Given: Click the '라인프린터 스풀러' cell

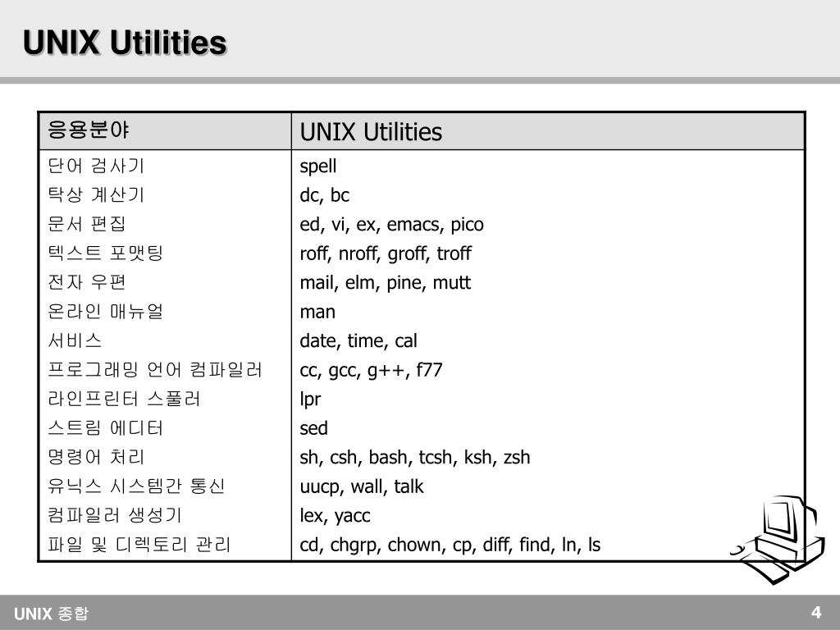Looking at the screenshot, I should coord(125,398).
